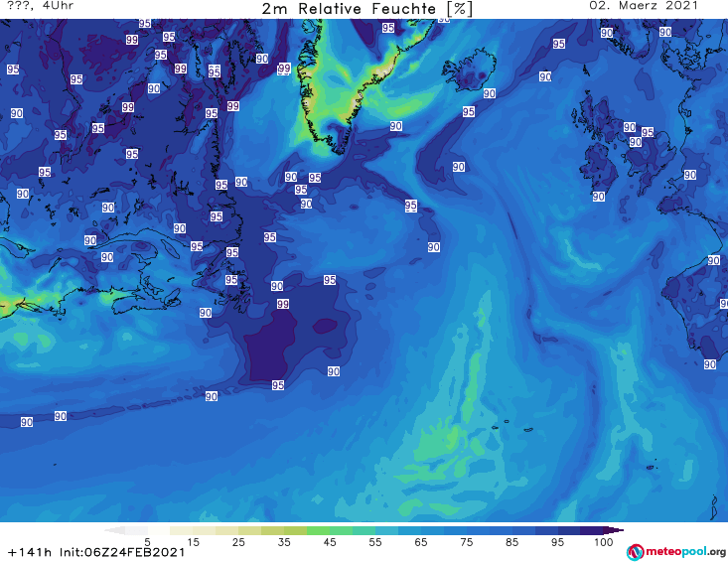728x562 pixels.
Task: Click the dark purple right arrow of the color scale
Action: point(614,530)
